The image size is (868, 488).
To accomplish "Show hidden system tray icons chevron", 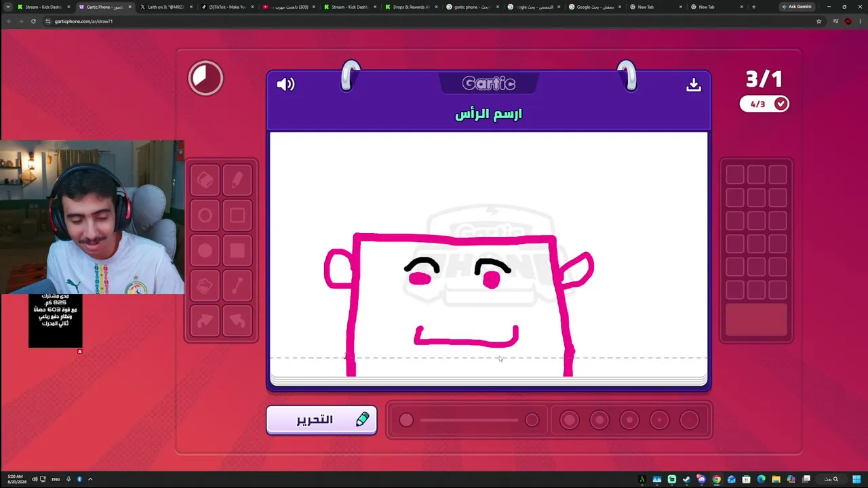I will (90, 479).
